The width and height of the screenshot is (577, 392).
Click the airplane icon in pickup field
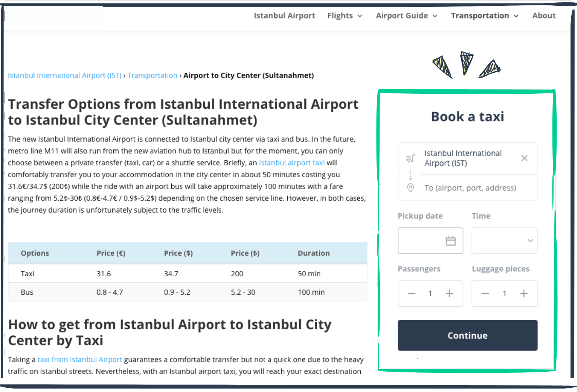click(x=411, y=158)
